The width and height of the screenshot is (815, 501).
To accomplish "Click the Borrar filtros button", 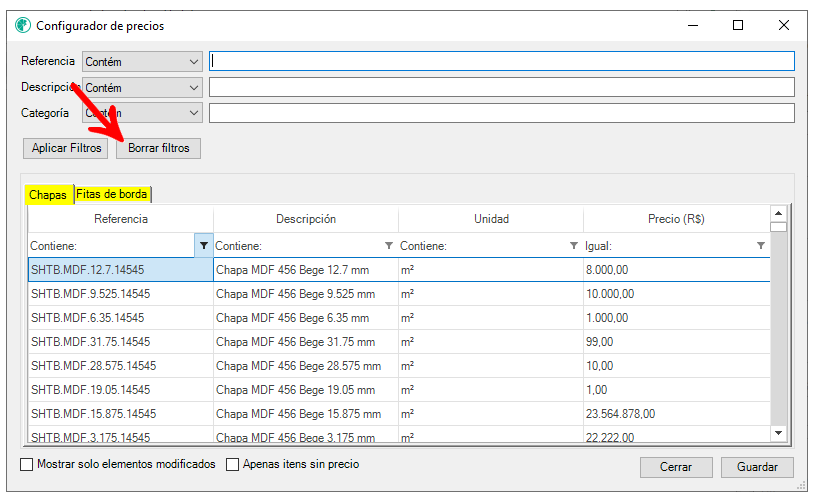I will [158, 148].
